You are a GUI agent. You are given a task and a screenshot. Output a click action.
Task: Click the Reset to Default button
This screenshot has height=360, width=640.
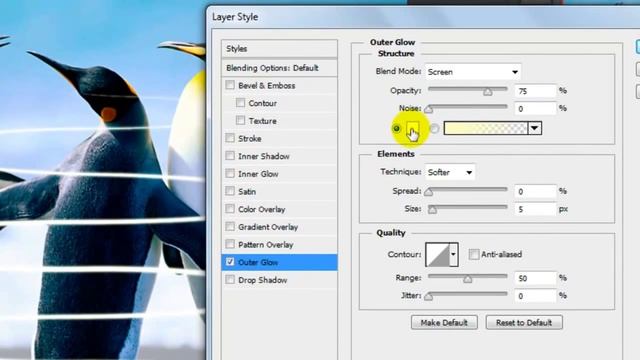pos(524,322)
